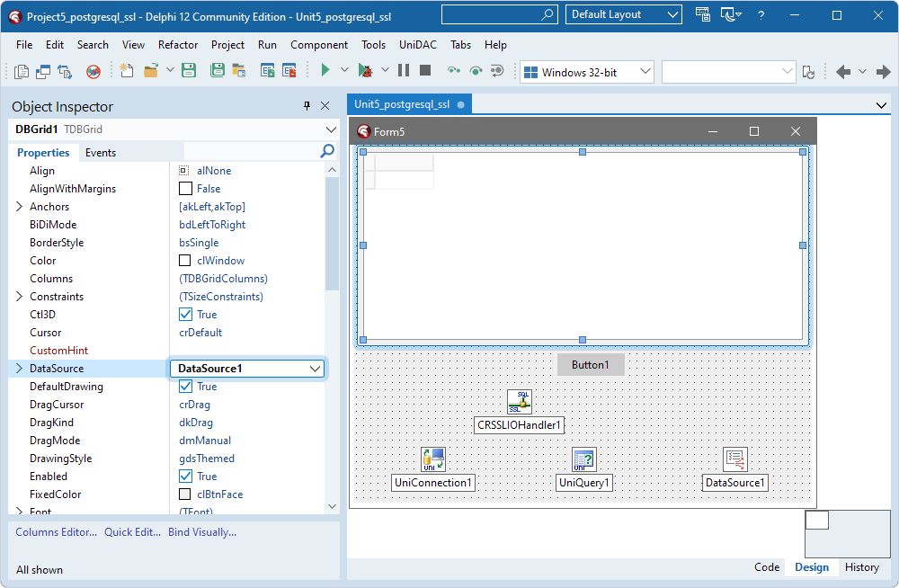The width and height of the screenshot is (899, 588).
Task: Select the CRSSLIOHandler1 component icon
Action: [x=520, y=402]
